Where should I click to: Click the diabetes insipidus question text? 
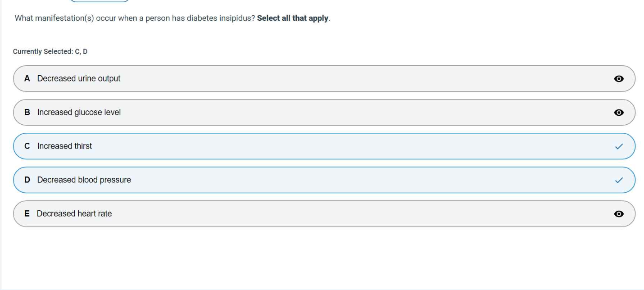point(135,18)
